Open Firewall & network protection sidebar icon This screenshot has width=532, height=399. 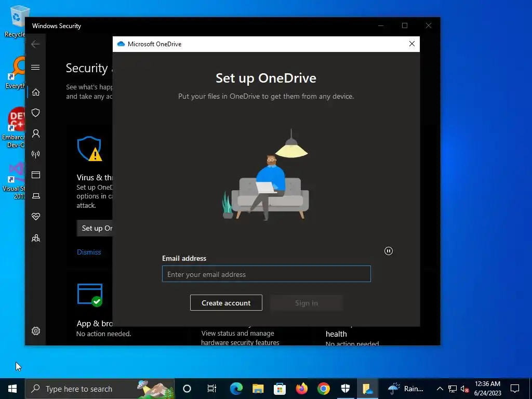click(x=36, y=154)
